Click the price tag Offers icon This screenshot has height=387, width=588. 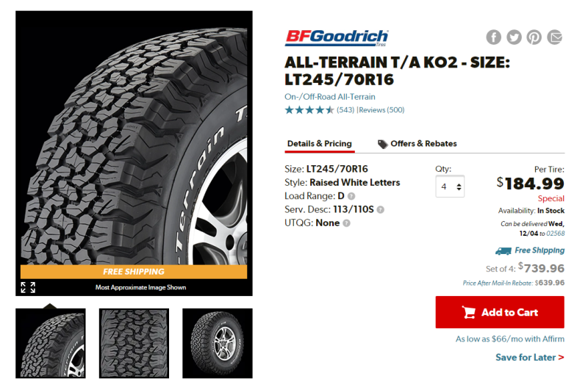tap(382, 144)
